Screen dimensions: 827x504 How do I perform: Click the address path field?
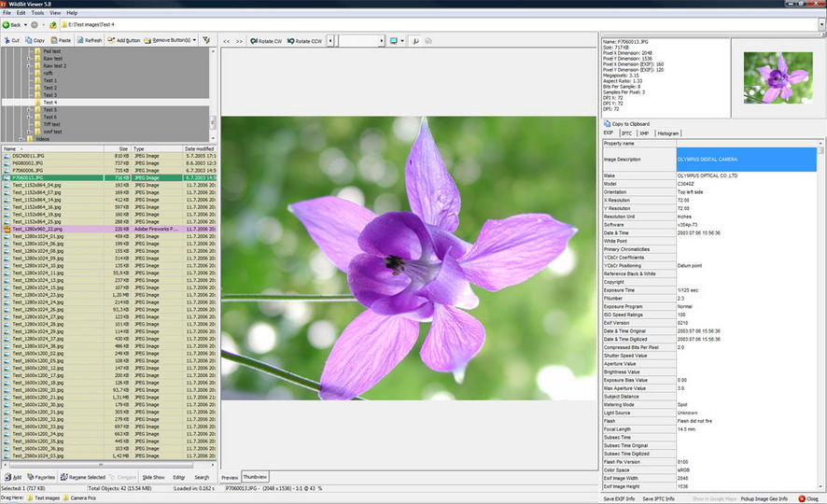click(441, 25)
